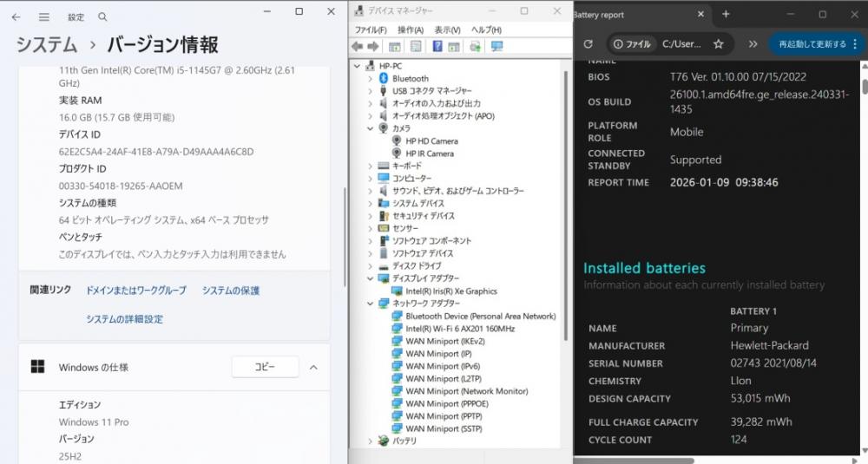
Task: Click Device Manager forward arrow toolbar icon
Action: coord(373,47)
